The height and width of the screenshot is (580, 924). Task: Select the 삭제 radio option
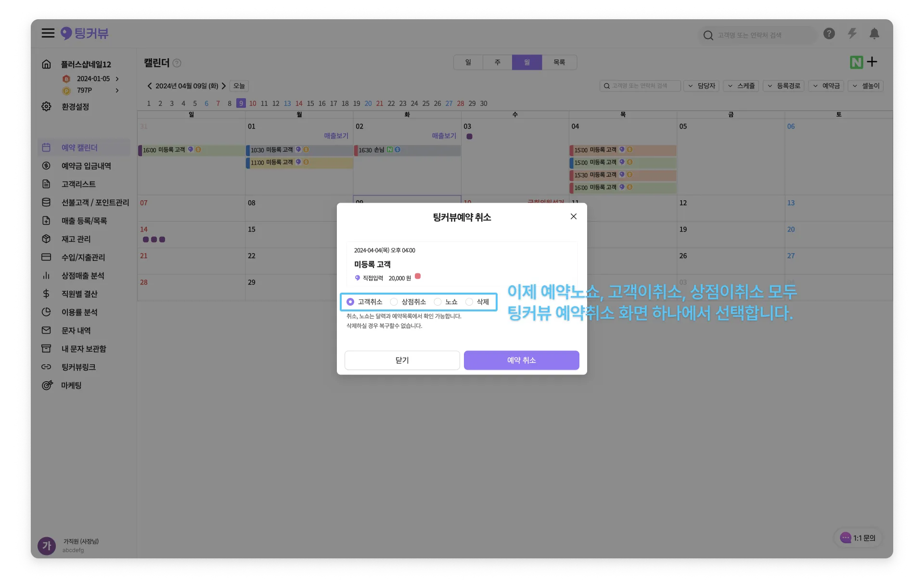coord(469,302)
